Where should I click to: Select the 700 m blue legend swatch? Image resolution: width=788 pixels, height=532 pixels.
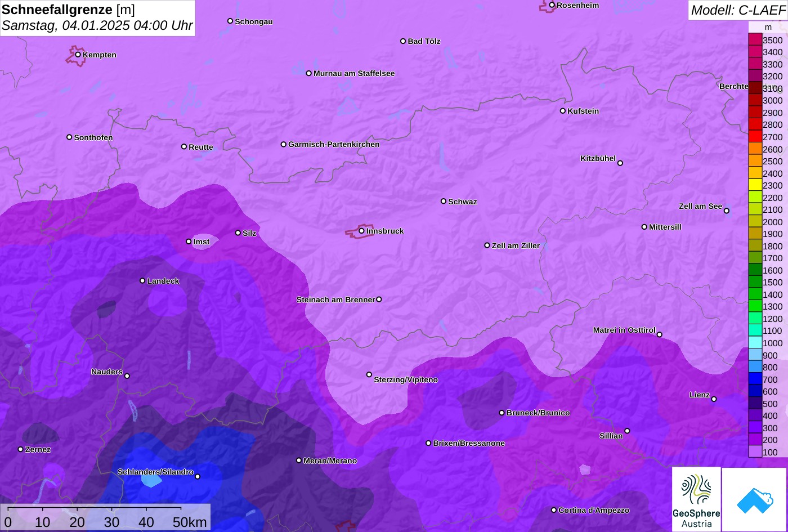(x=755, y=379)
